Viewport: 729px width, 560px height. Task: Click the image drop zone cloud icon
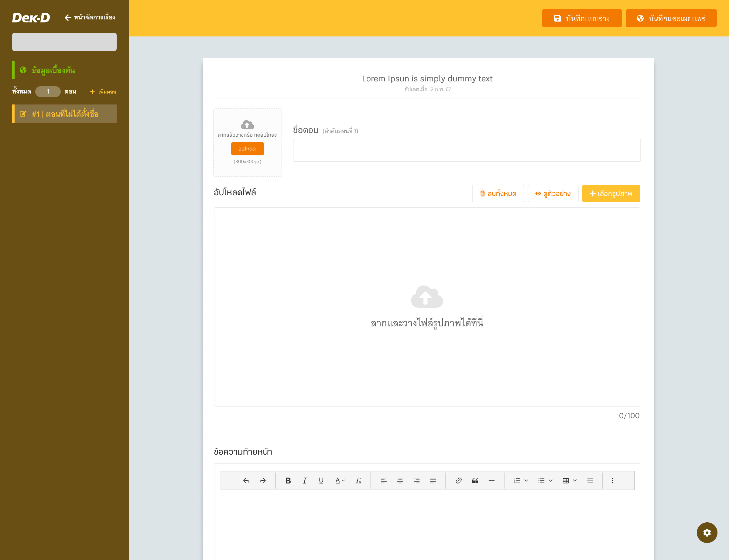(x=427, y=297)
